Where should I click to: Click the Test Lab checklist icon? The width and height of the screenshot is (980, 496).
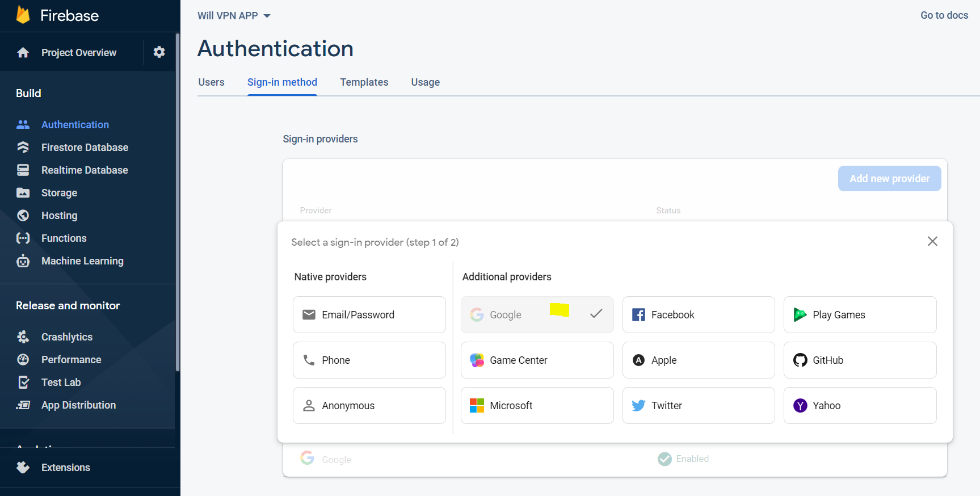coord(23,382)
